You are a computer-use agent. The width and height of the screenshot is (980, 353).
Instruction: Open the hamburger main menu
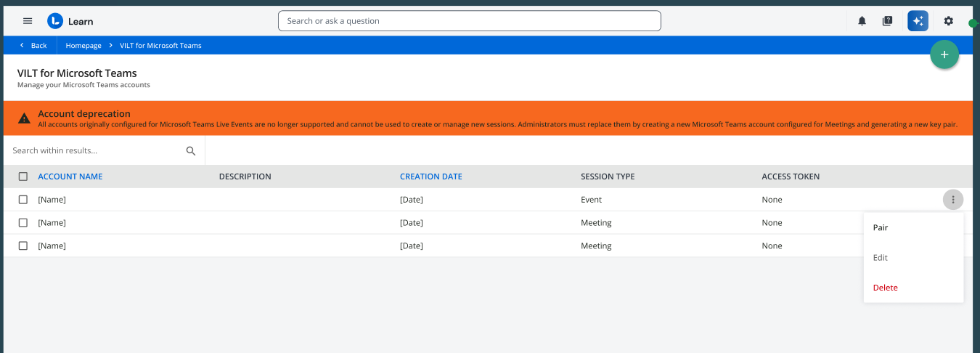click(28, 21)
